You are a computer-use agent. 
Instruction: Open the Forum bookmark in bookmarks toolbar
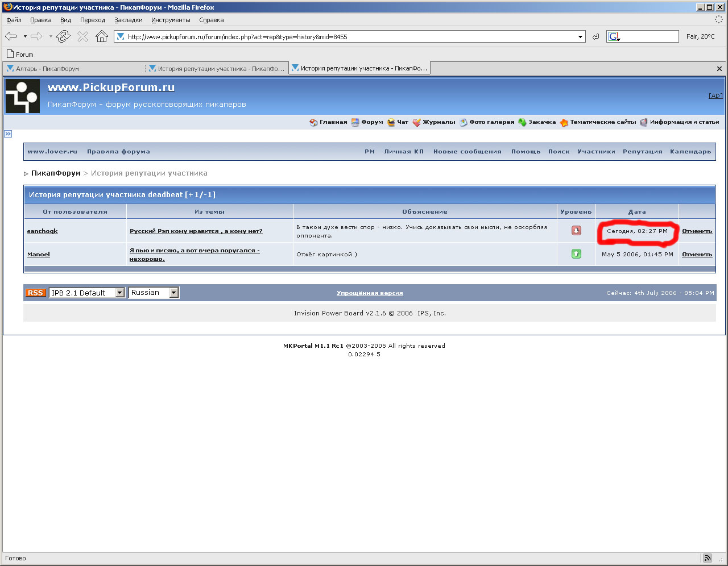tap(20, 55)
